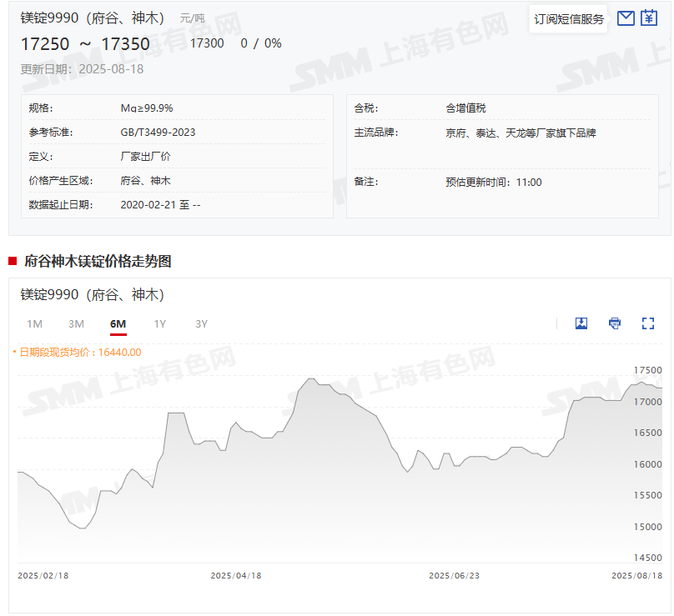
Task: Click the 府谷神木镁锭价格走势图 section heading
Action: coord(98,261)
